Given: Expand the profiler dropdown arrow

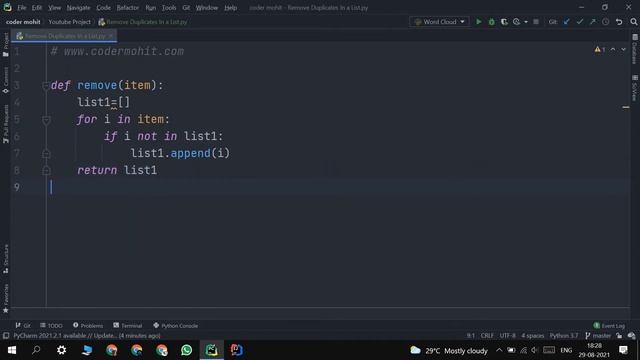Looking at the screenshot, I should [x=526, y=22].
